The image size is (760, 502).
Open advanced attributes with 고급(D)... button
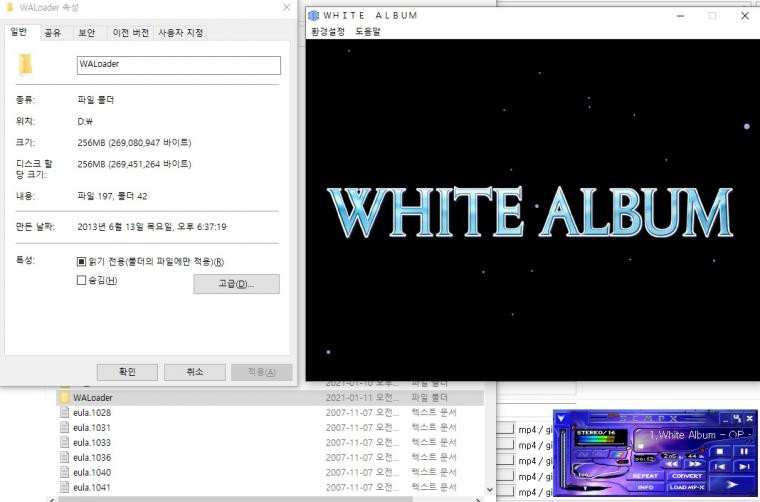(x=237, y=284)
